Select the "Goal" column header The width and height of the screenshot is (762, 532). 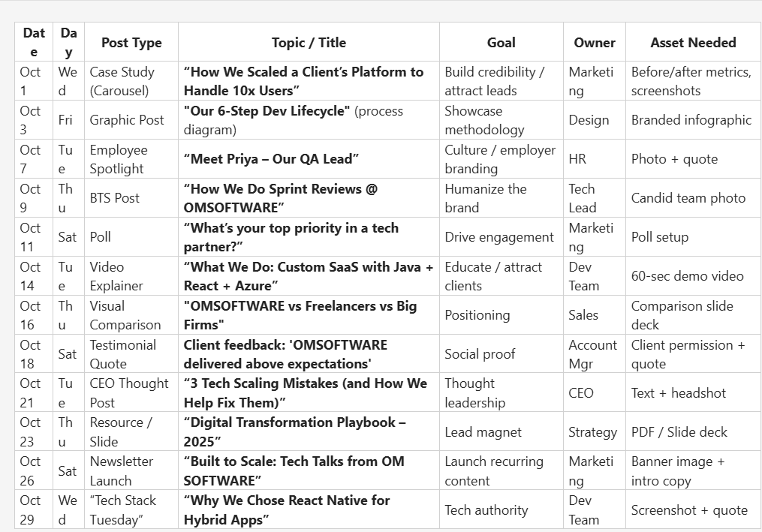501,43
